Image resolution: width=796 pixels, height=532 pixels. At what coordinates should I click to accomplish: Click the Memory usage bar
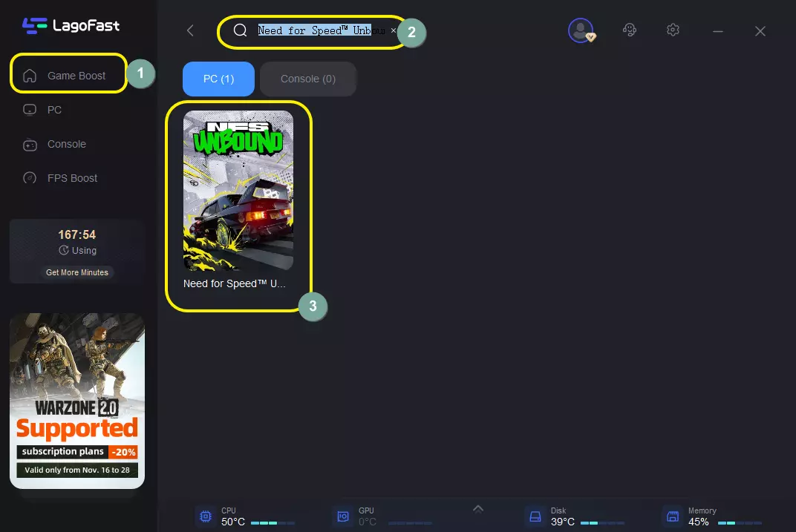click(x=739, y=522)
